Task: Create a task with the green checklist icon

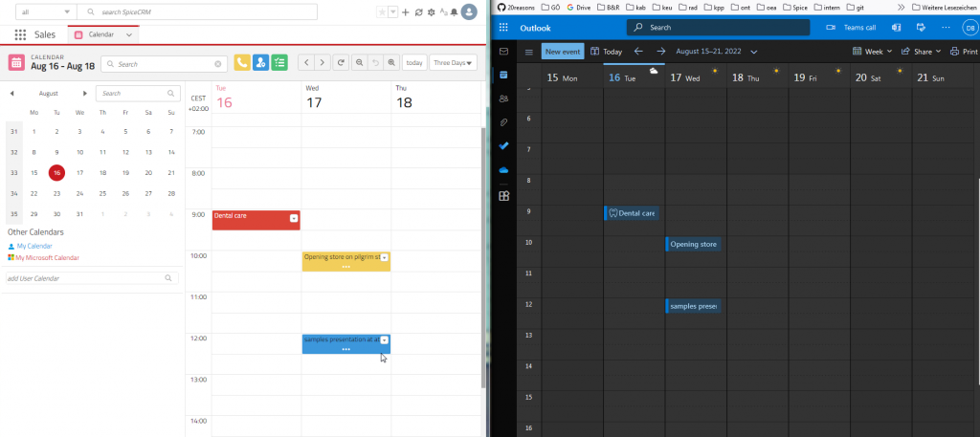Action: [x=279, y=62]
